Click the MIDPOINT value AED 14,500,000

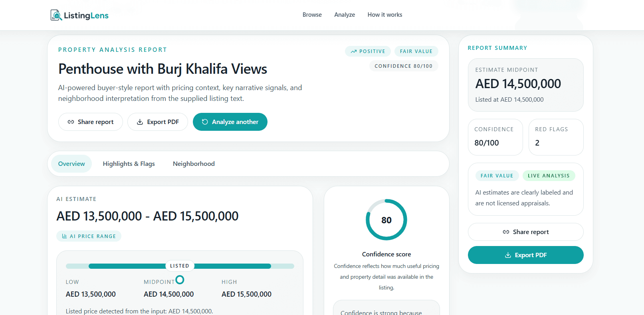(x=168, y=294)
